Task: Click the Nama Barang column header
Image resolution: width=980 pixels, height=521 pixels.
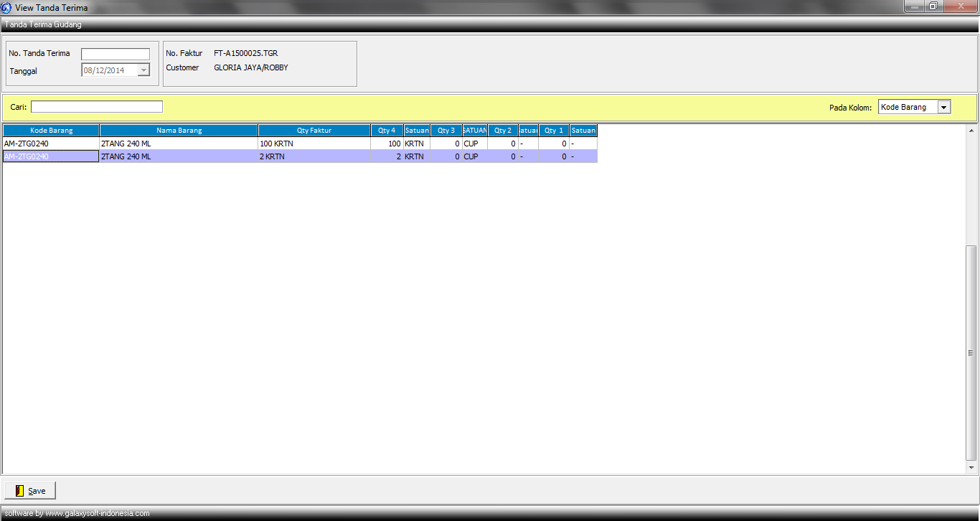Action: point(179,131)
